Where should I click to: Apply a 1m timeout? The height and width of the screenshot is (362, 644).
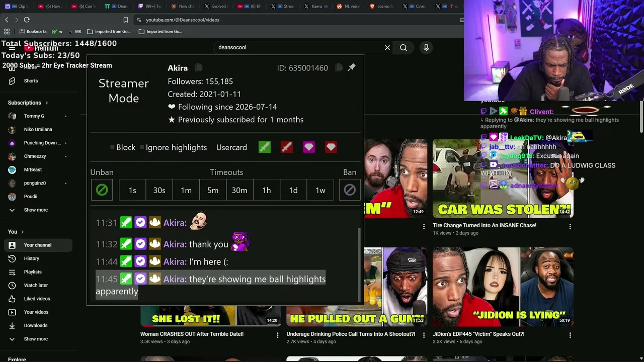[x=186, y=190]
